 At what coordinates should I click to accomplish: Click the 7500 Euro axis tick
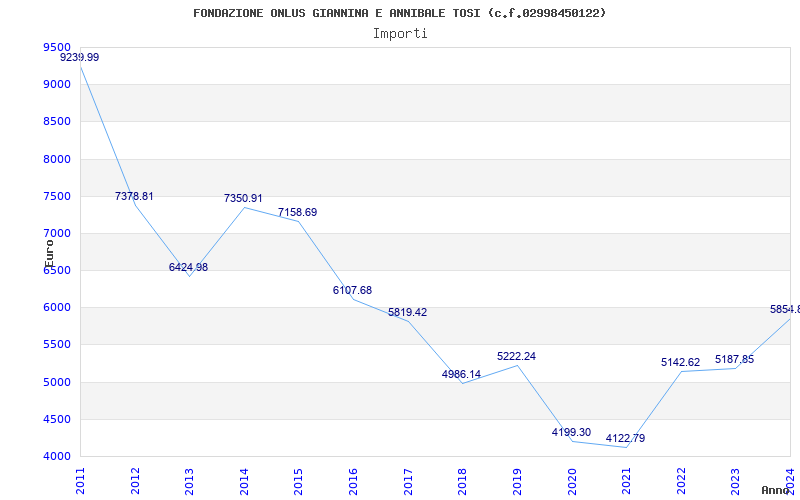[x=57, y=196]
